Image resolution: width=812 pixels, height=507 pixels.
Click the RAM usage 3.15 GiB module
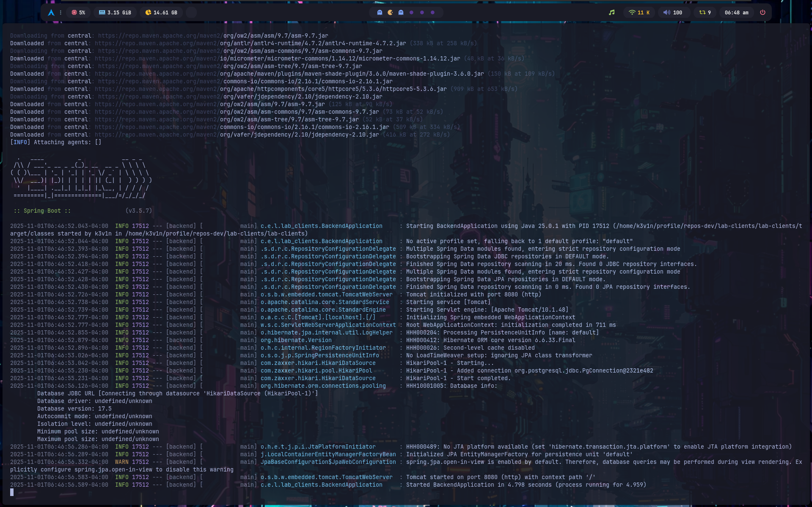(x=115, y=13)
